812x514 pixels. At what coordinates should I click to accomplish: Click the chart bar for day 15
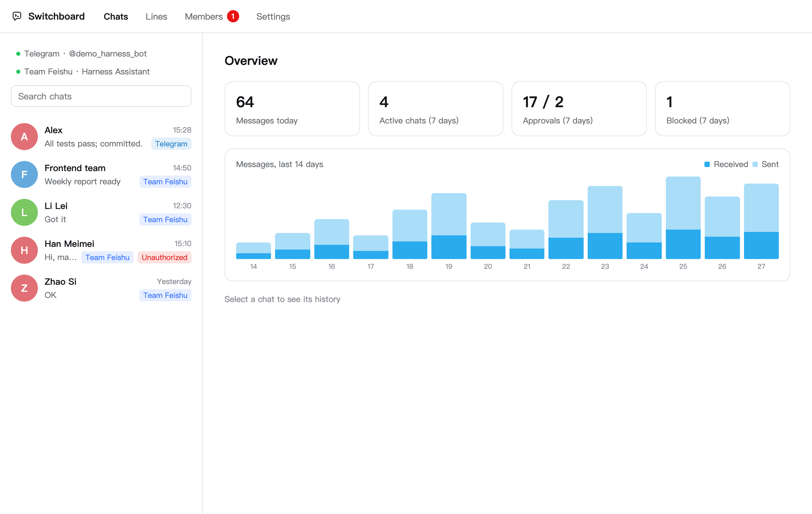[x=293, y=246]
